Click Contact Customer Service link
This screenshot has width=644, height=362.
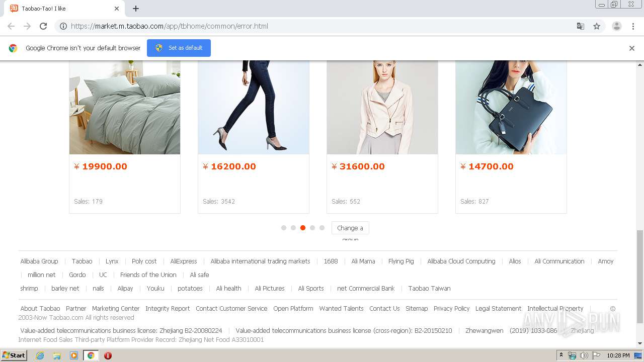coord(231,309)
